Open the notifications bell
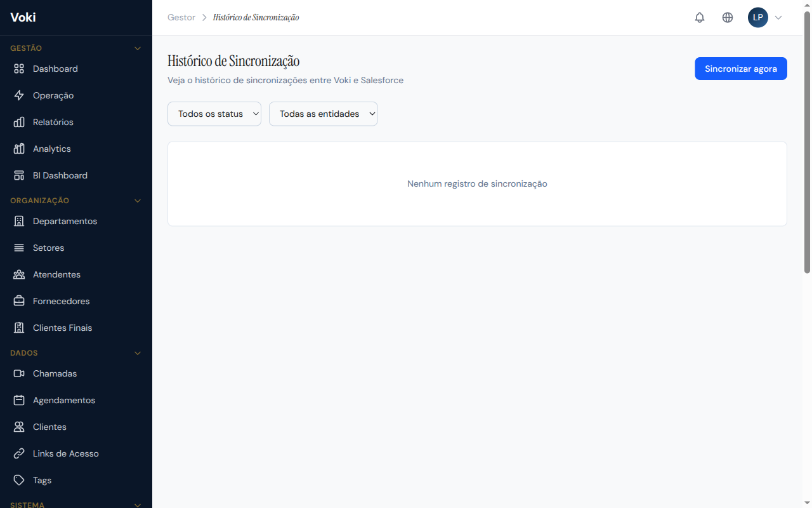This screenshot has height=508, width=812. [700, 17]
